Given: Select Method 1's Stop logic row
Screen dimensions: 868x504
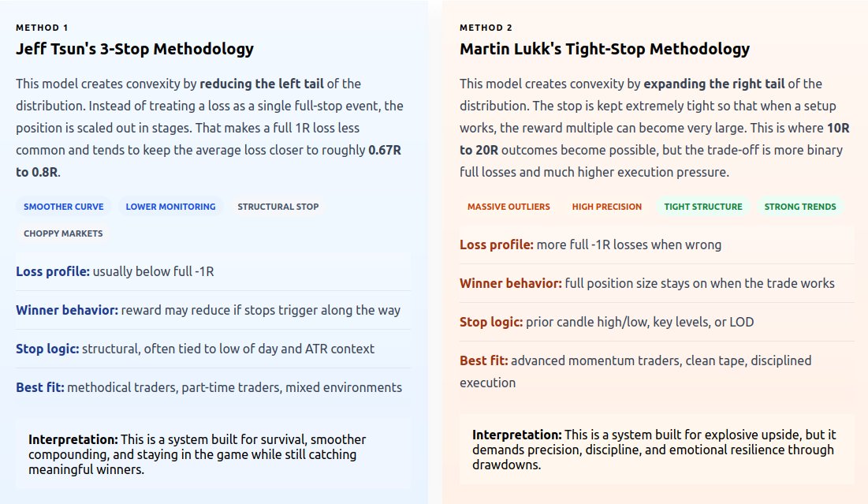Looking at the screenshot, I should click(213, 349).
